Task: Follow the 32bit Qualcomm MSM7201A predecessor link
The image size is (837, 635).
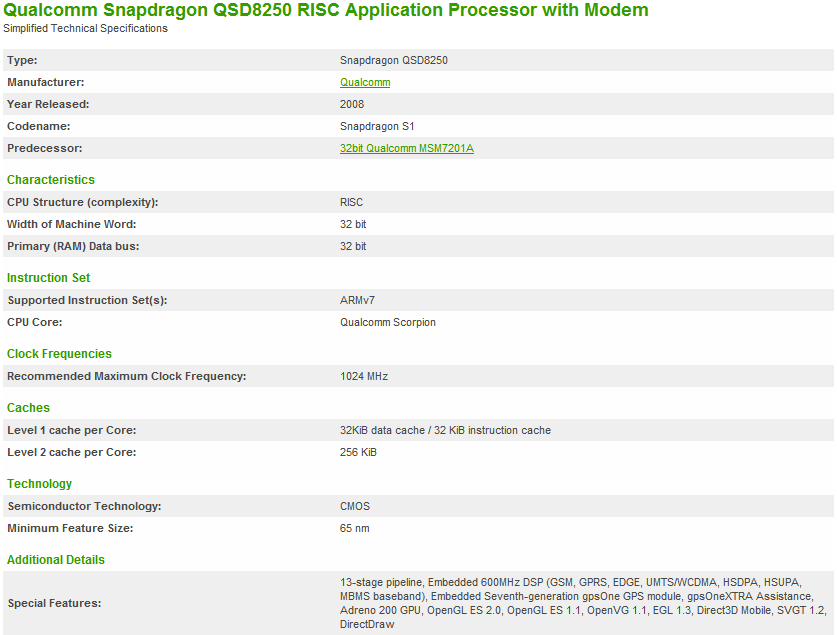Action: point(407,148)
